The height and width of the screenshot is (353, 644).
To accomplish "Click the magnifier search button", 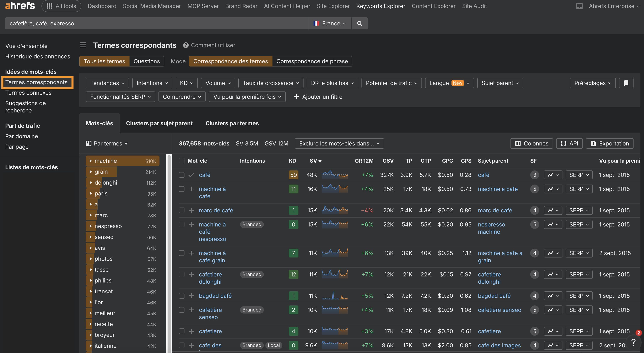I will coord(359,23).
